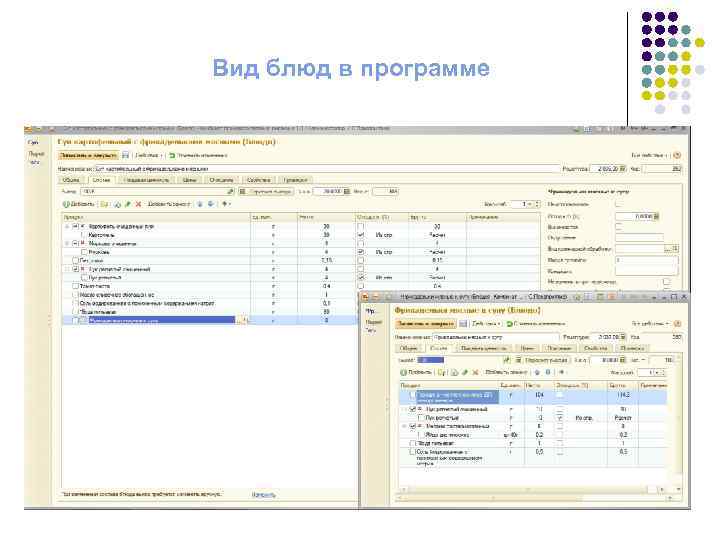Click the green refresh icon in the soup dish toolbar

172,156
